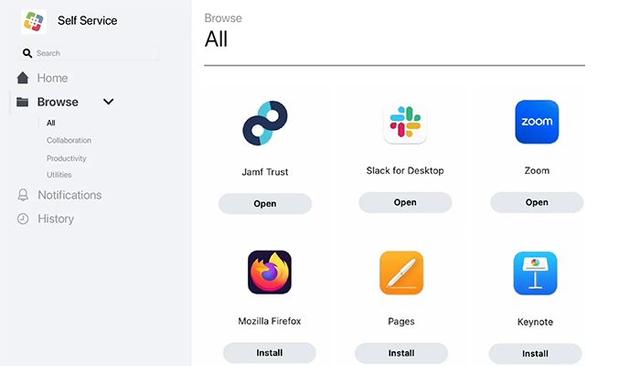This screenshot has width=640, height=366.
Task: Select the Productivity category
Action: point(66,158)
